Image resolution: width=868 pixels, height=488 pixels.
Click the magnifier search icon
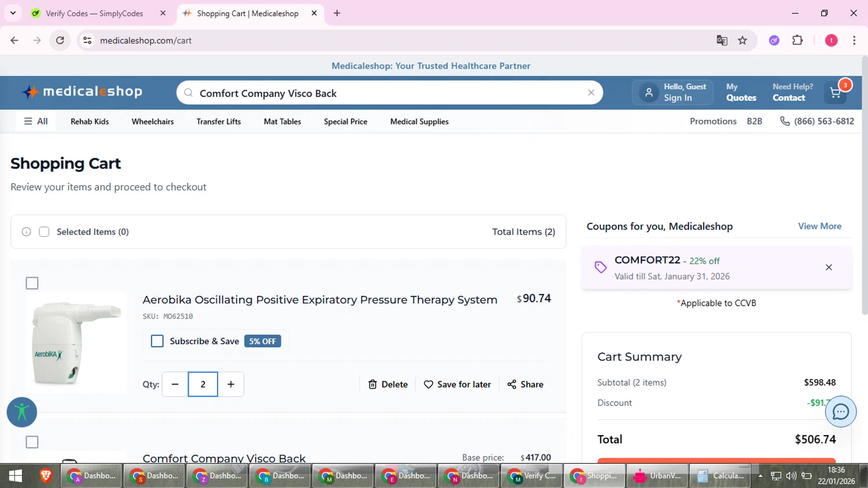pyautogui.click(x=189, y=93)
